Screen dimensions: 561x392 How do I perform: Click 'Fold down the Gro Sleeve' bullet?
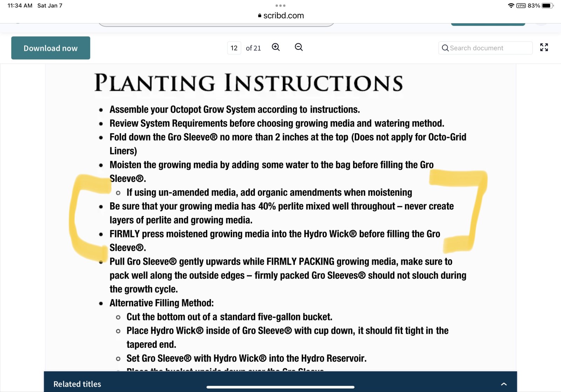click(288, 144)
